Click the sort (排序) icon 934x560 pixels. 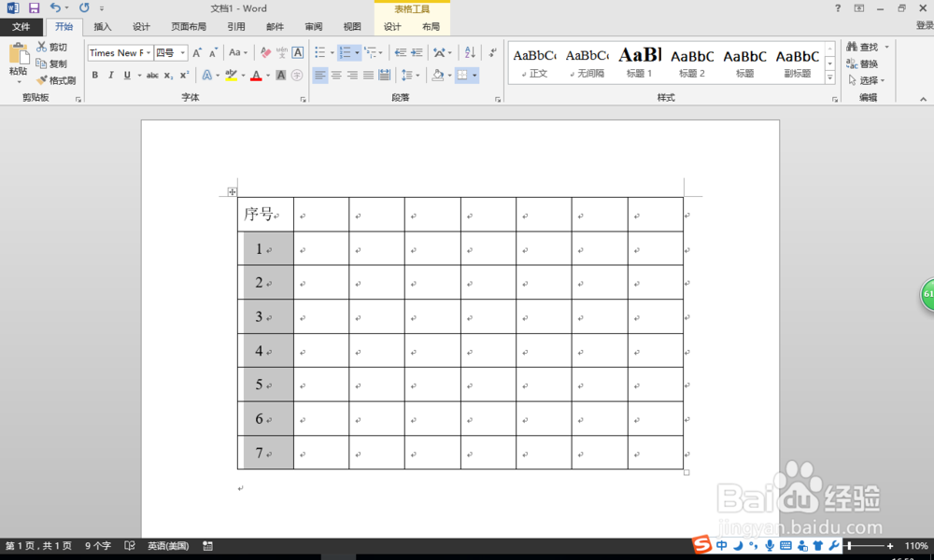468,52
